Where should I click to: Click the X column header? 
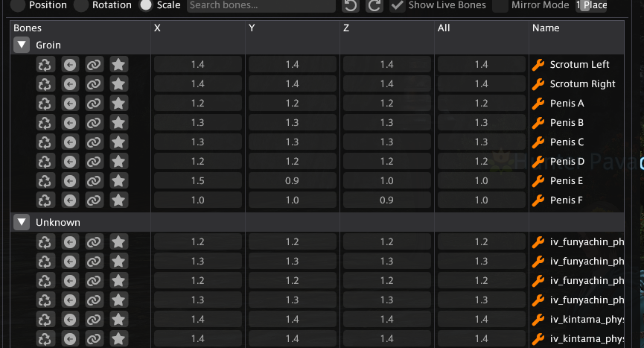157,28
